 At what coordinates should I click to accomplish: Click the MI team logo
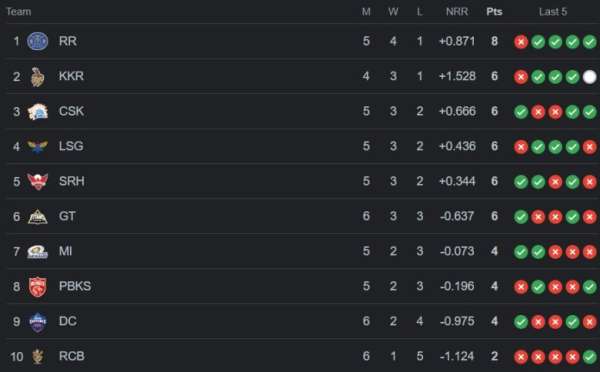(38, 251)
